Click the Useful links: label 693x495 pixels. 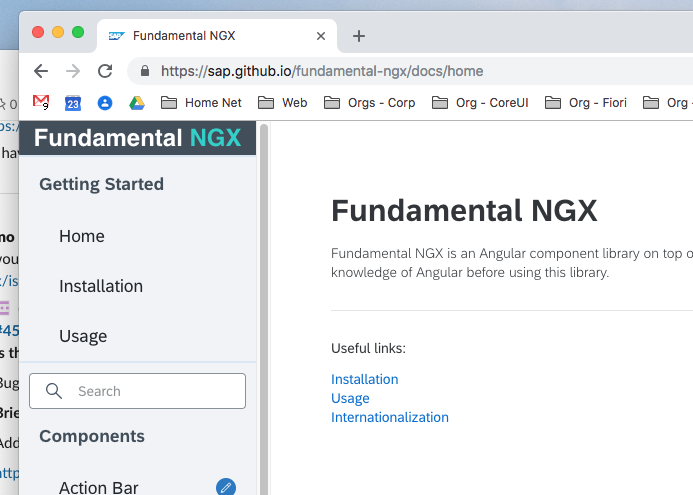[x=368, y=348]
